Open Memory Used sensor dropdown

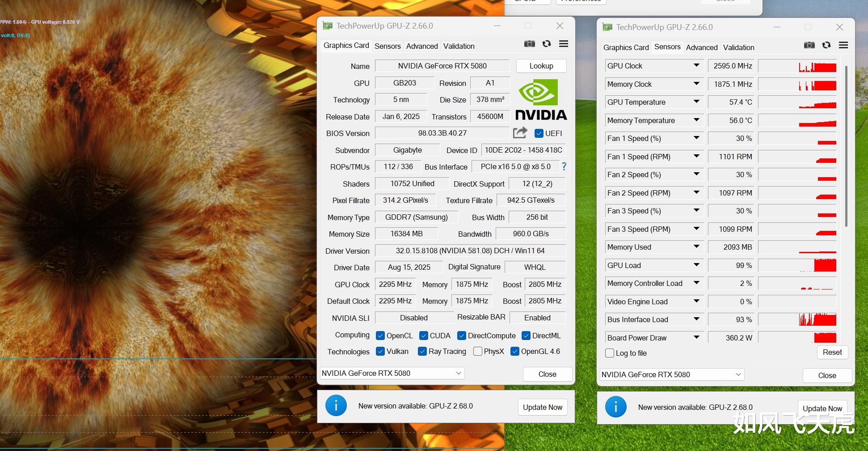[x=696, y=247]
